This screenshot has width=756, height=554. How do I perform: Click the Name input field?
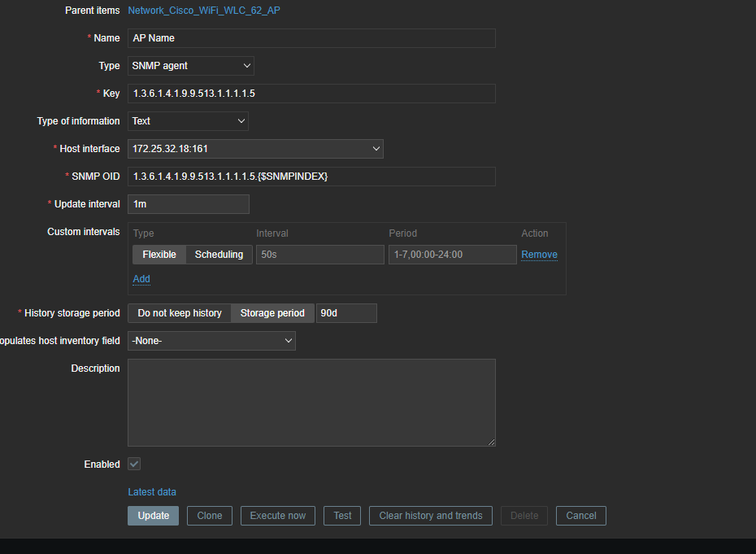(x=311, y=38)
